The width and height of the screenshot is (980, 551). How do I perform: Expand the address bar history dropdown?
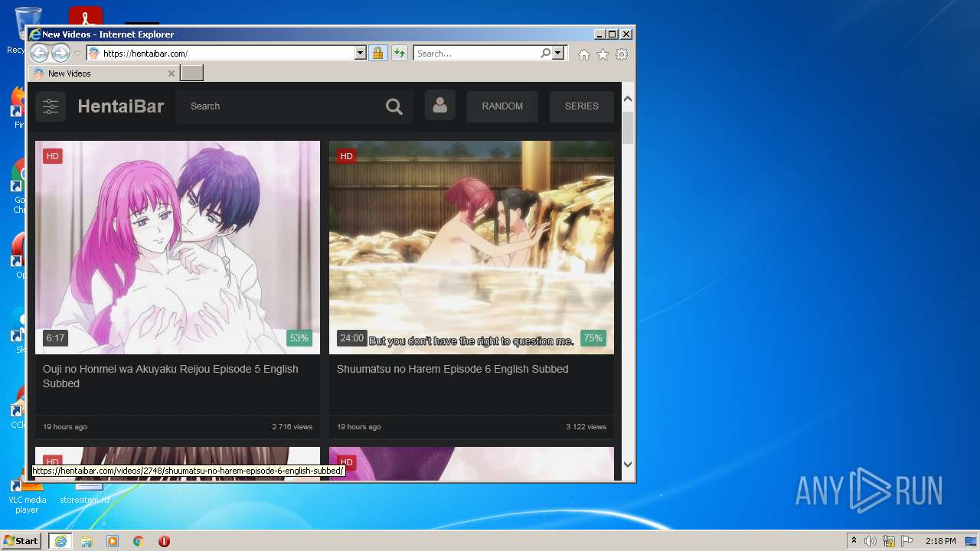point(361,53)
